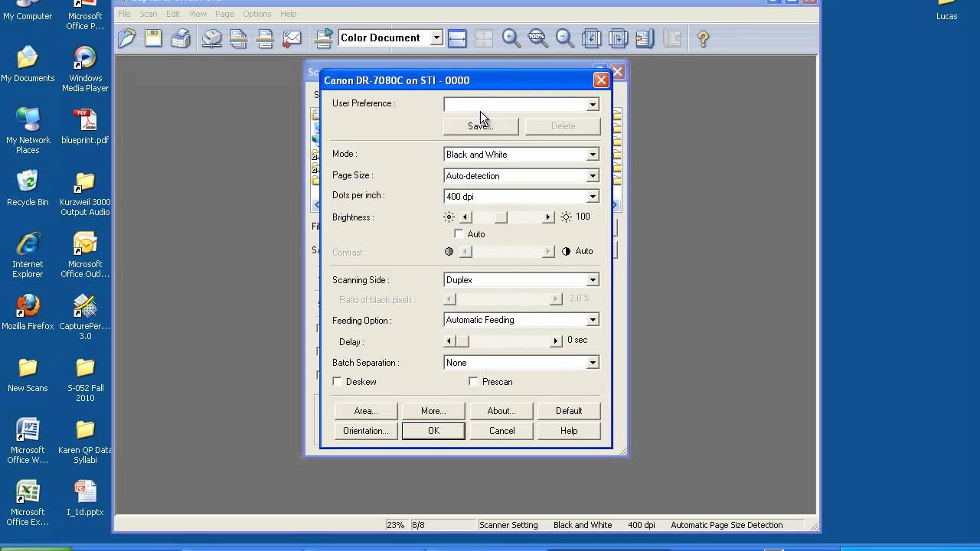Select the My Network Places desktop icon
Image resolution: width=980 pixels, height=551 pixels.
tap(28, 131)
